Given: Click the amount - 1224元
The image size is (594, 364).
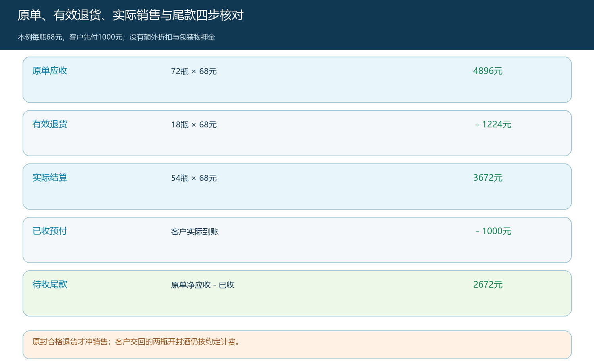Looking at the screenshot, I should pyautogui.click(x=494, y=124).
